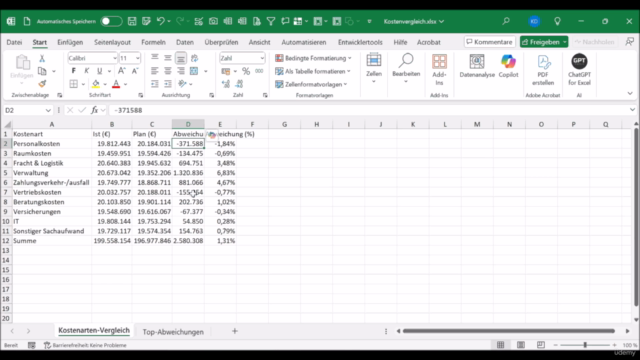Click the lightbulb ideas icon
This screenshot has height=360, width=640.
557,21
